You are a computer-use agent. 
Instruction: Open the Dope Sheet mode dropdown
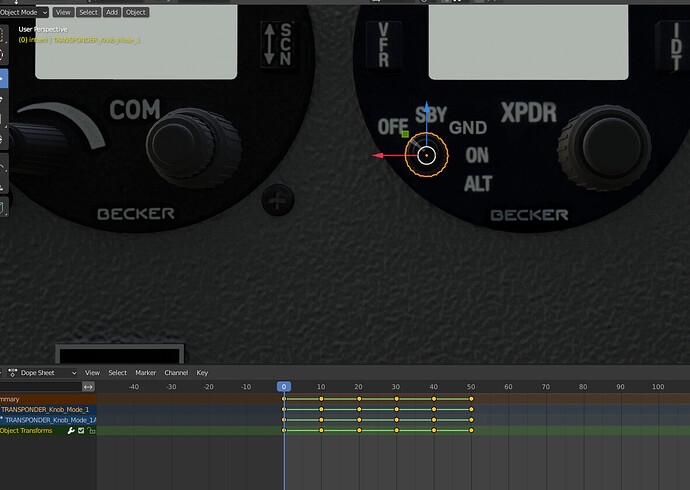point(43,373)
